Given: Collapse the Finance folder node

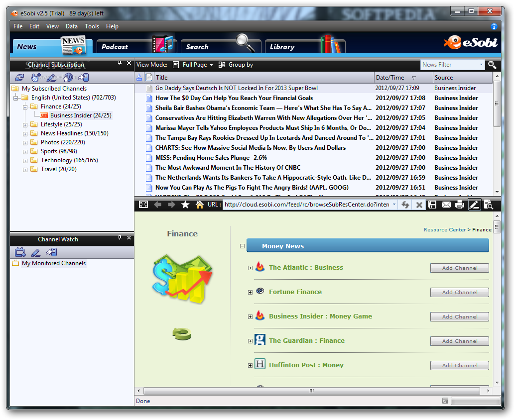Looking at the screenshot, I should tap(25, 106).
